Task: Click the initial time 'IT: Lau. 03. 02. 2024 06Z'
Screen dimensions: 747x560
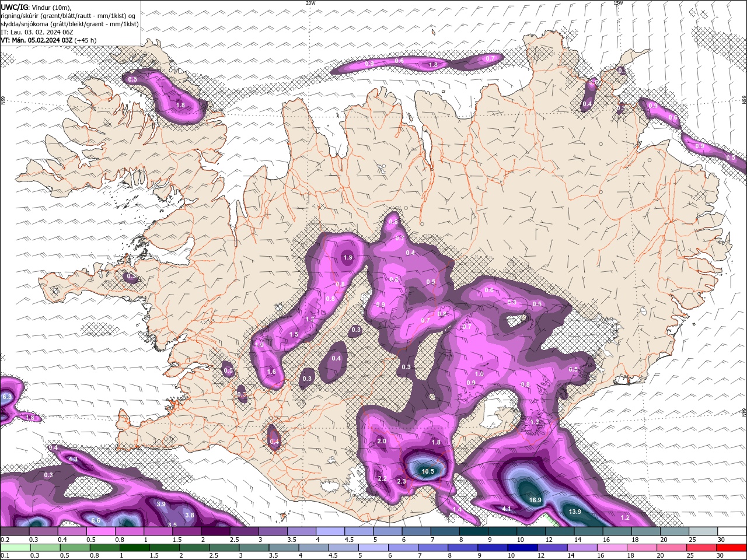Action: click(x=37, y=32)
